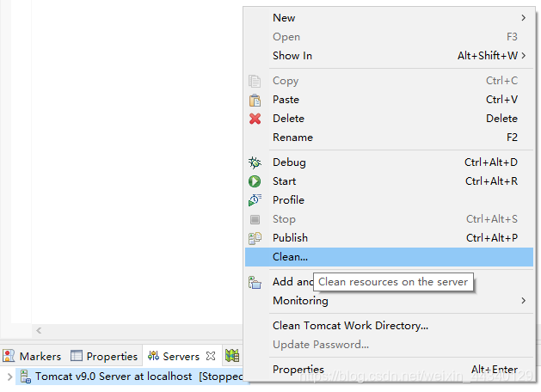Open the Properties view tab

[104, 356]
